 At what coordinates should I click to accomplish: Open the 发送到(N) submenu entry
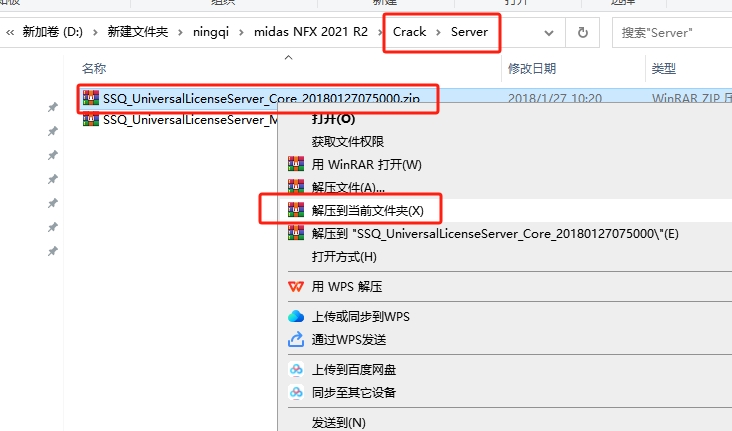(338, 423)
